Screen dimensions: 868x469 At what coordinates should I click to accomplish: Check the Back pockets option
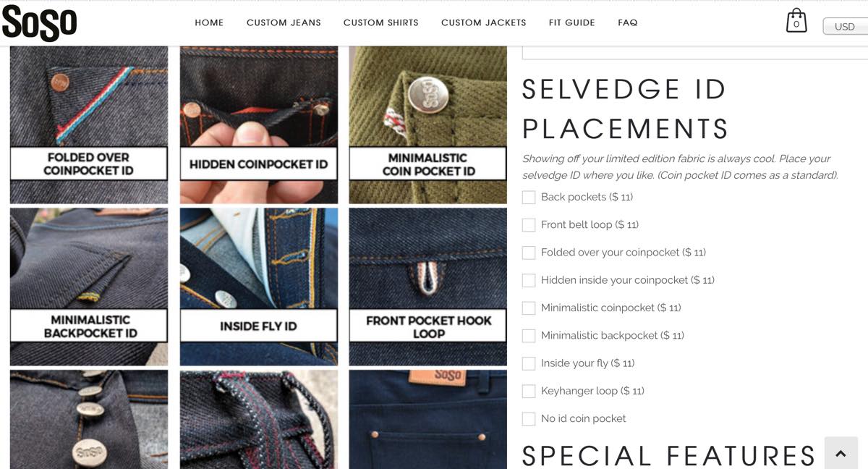(529, 197)
